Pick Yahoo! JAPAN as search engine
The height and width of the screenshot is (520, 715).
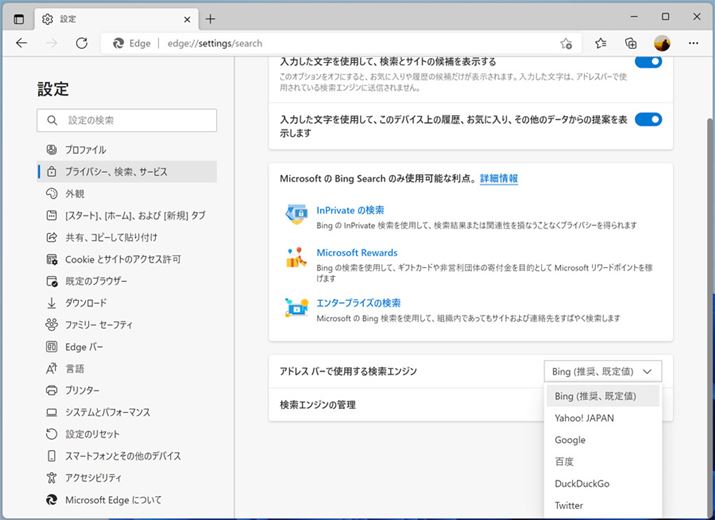click(584, 418)
